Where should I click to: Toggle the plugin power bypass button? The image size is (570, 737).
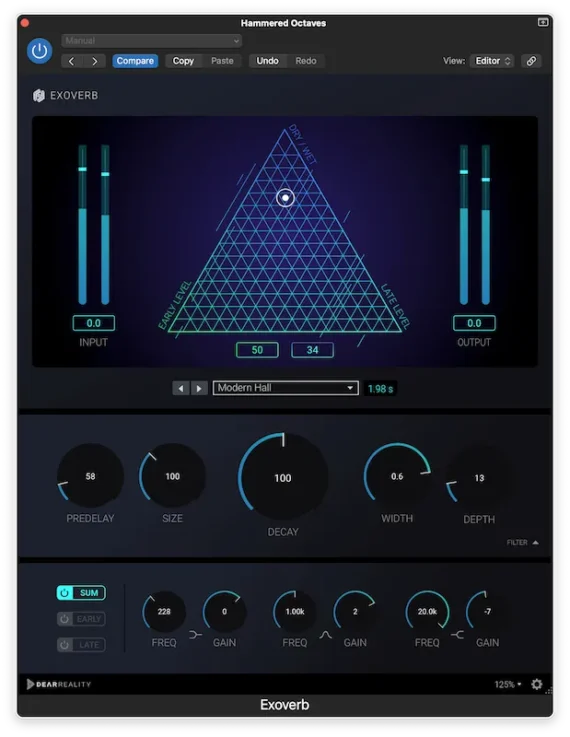[39, 51]
